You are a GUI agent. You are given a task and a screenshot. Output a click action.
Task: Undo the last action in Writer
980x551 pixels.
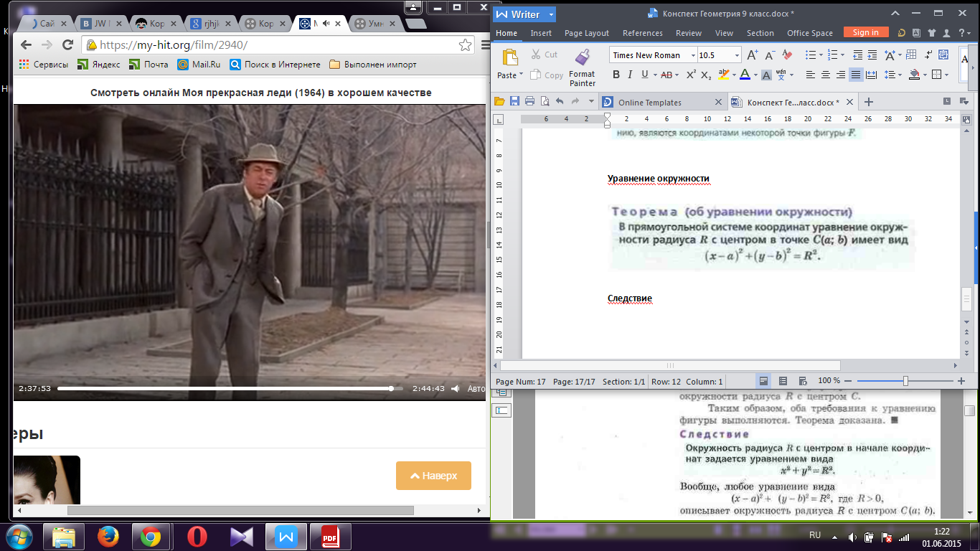559,101
